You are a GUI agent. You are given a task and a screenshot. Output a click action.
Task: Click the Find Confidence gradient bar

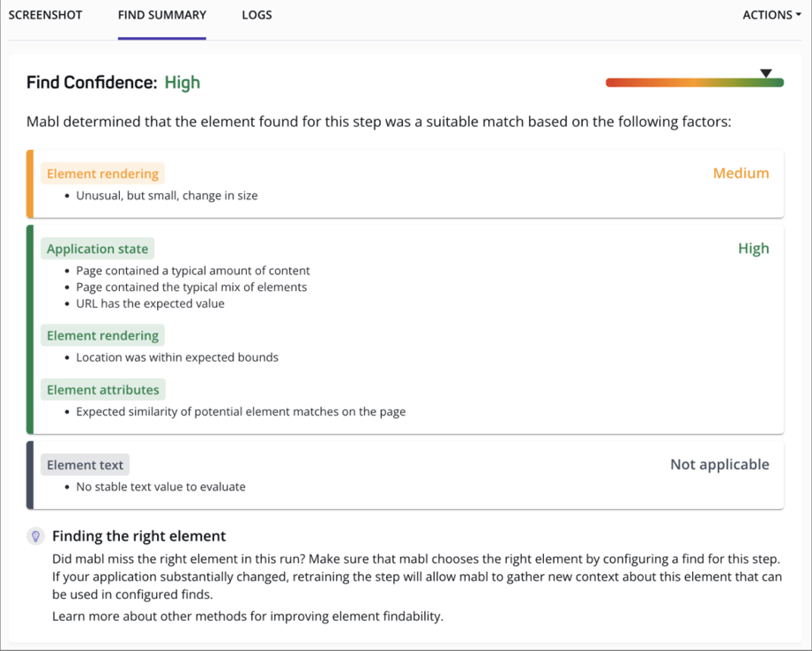[694, 83]
